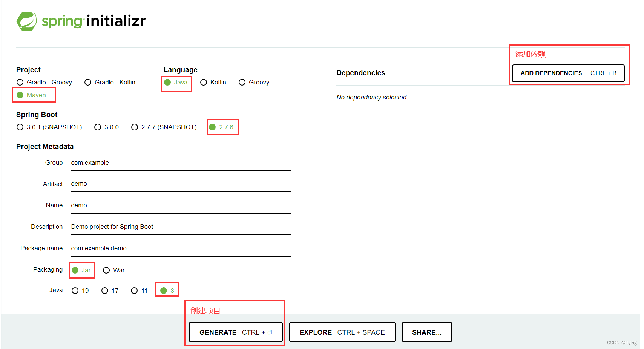The width and height of the screenshot is (644, 349).
Task: Open the SHARE... dialog
Action: [x=427, y=332]
